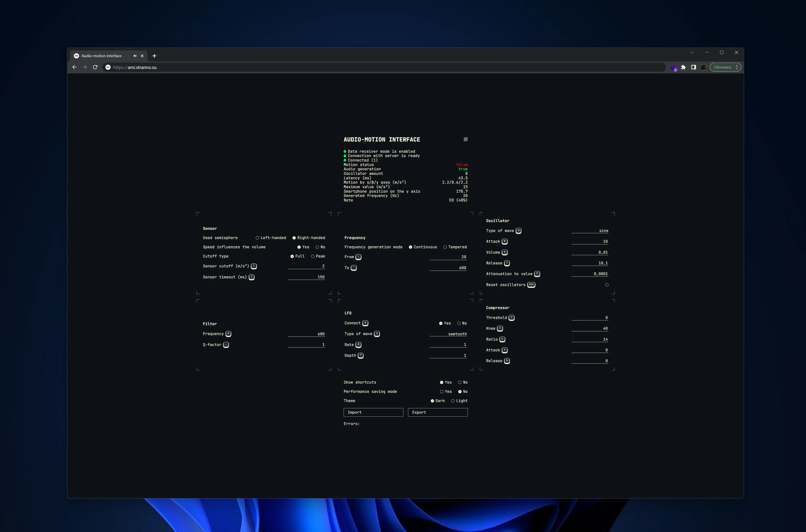Click the Reset oscillators circle control

coord(606,285)
